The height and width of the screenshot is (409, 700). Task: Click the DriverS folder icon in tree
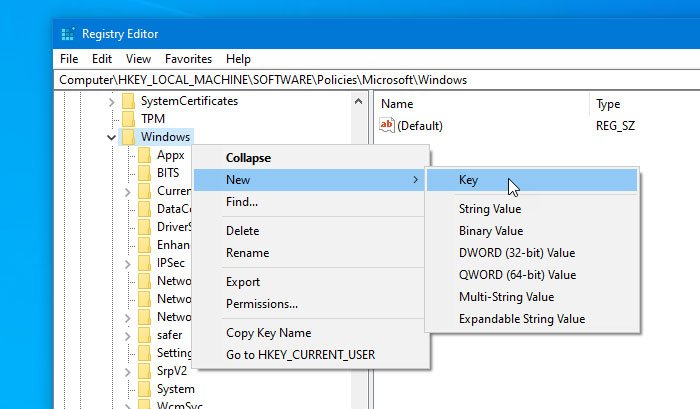coord(144,227)
